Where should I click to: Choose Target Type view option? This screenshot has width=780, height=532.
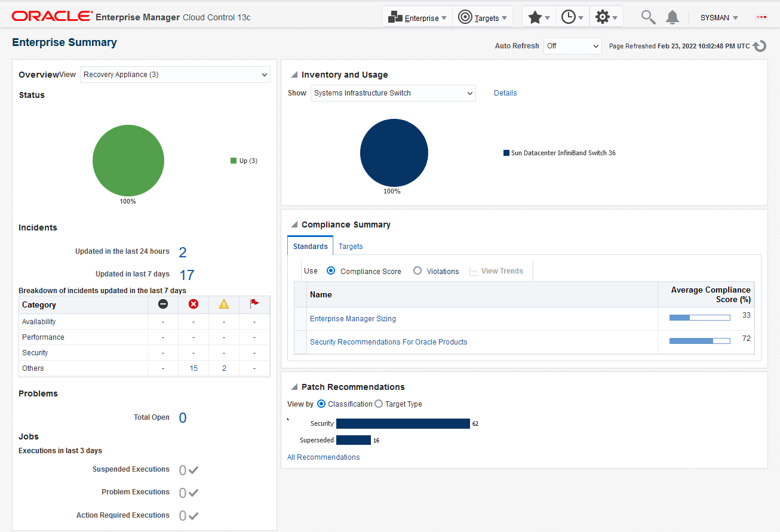pos(379,404)
